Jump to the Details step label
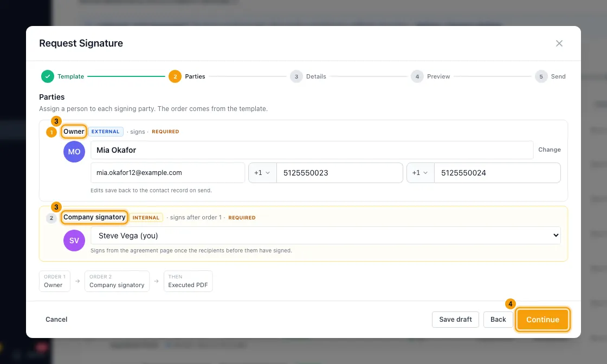This screenshot has height=364, width=607. click(x=316, y=76)
